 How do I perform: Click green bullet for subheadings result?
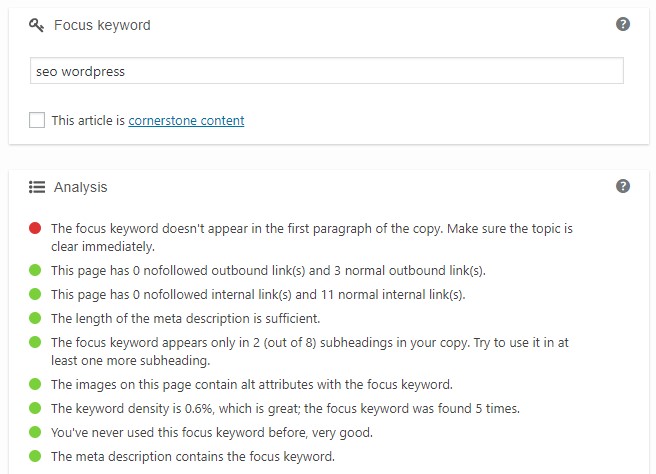pos(35,342)
